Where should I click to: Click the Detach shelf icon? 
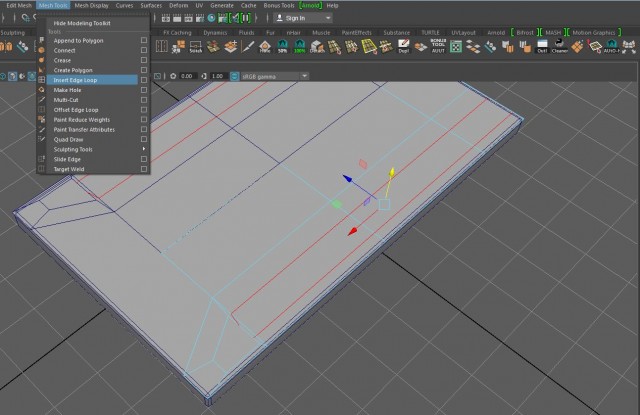317,47
